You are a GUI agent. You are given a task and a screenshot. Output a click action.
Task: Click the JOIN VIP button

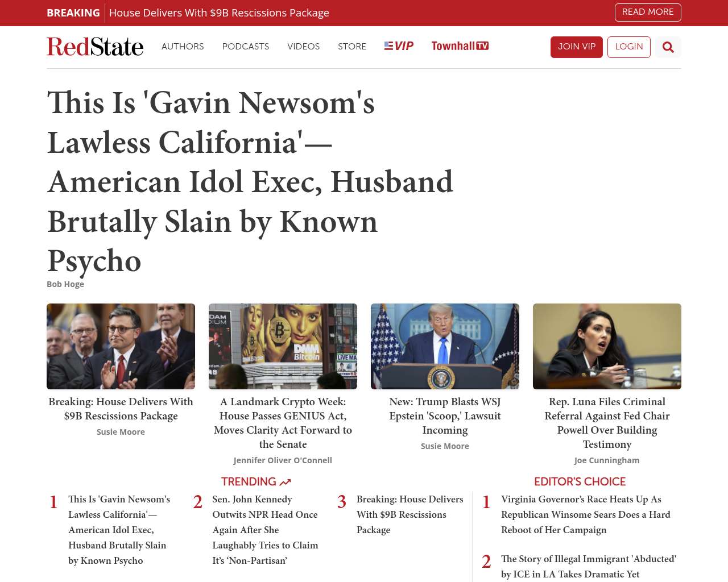[577, 47]
